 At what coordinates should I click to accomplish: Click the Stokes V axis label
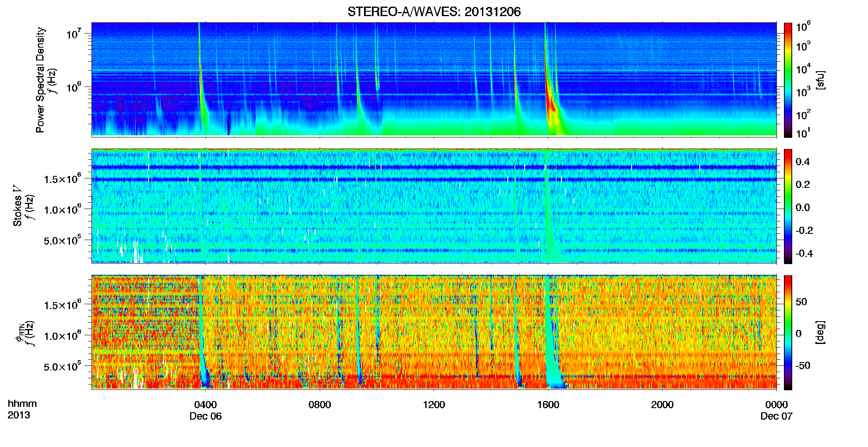click(18, 206)
